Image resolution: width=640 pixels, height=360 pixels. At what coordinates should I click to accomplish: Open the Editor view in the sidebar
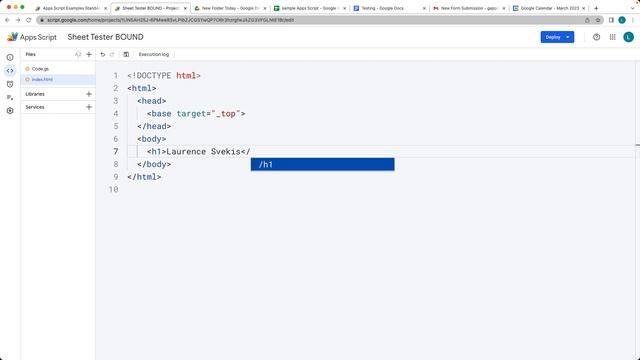click(10, 71)
